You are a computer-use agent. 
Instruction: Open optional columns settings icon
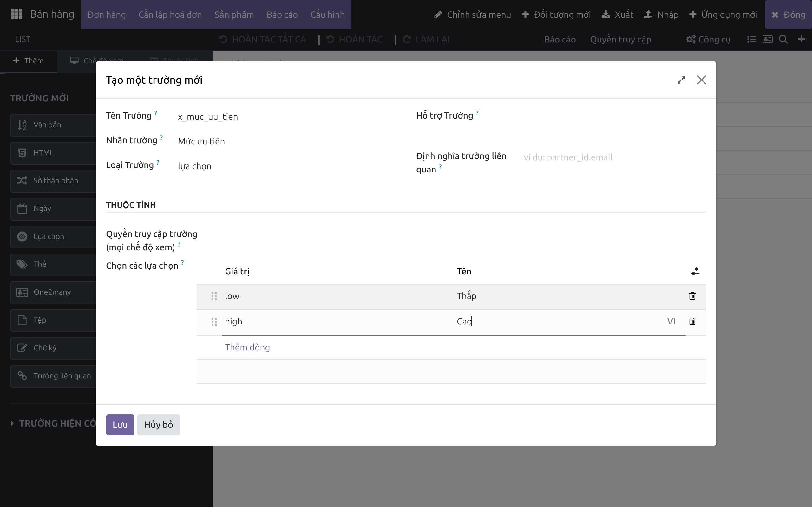(x=695, y=271)
